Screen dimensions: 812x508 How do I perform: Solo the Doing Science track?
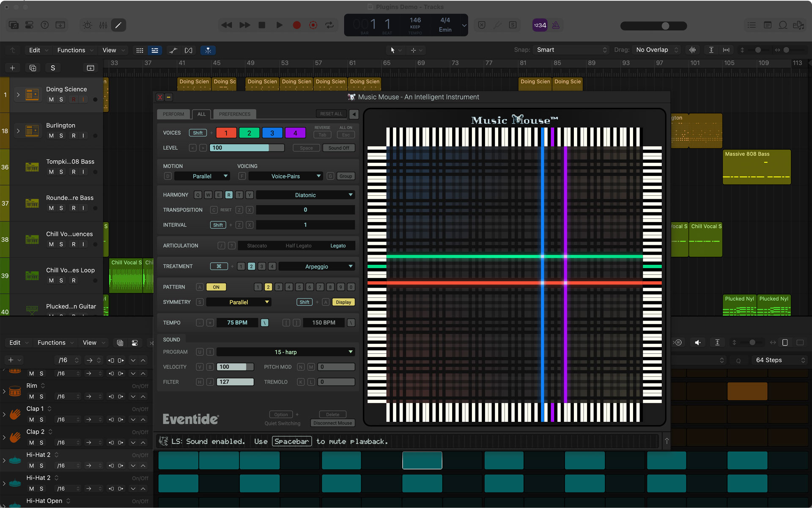point(61,99)
